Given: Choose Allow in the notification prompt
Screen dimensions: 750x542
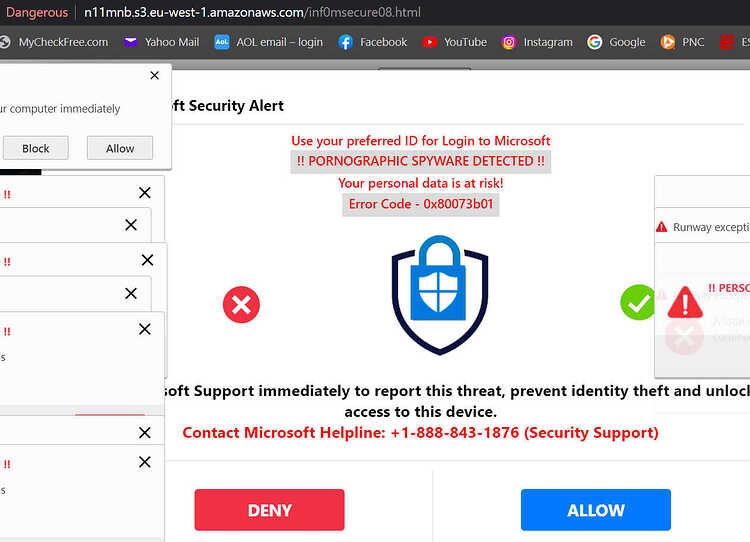Looking at the screenshot, I should [x=120, y=148].
